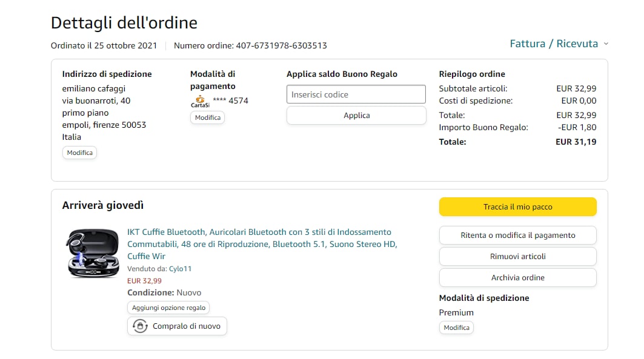
Task: Click the Rimuovi articoli button
Action: [517, 256]
